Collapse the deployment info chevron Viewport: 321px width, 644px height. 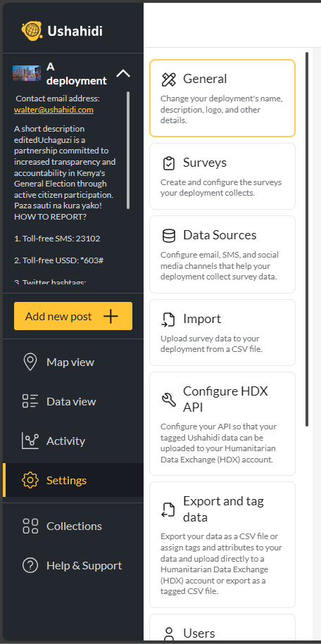point(123,73)
